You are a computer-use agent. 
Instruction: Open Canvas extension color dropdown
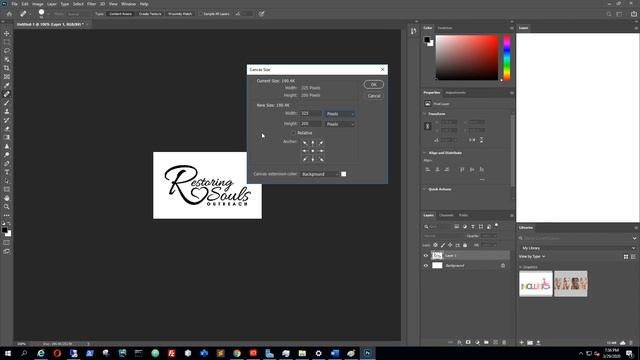point(320,174)
